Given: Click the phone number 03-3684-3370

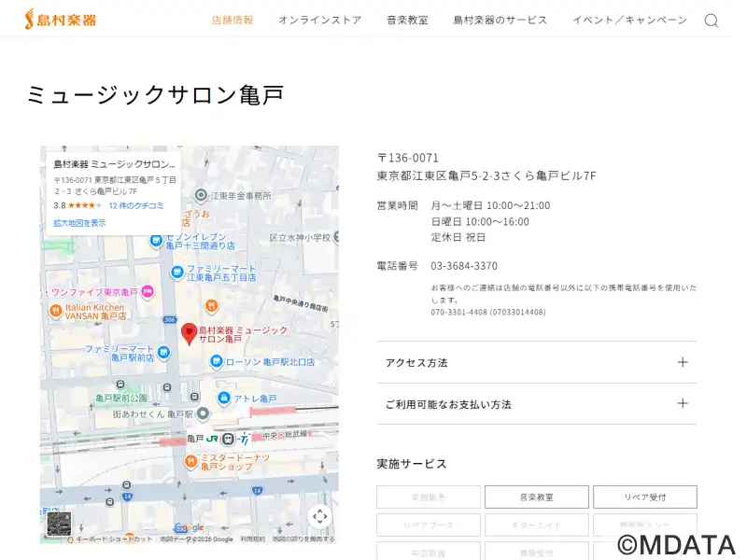Looking at the screenshot, I should point(464,266).
